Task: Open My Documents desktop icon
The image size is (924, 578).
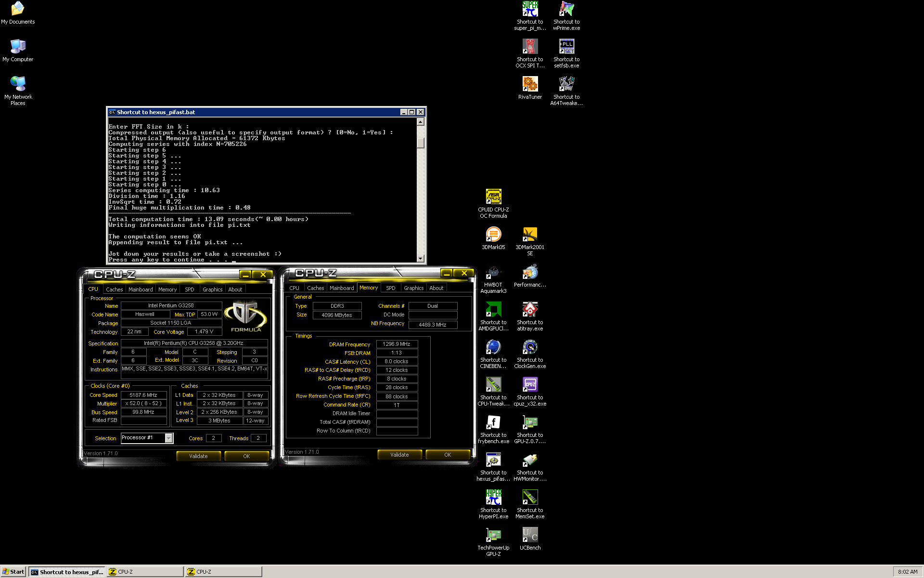Action: click(18, 13)
